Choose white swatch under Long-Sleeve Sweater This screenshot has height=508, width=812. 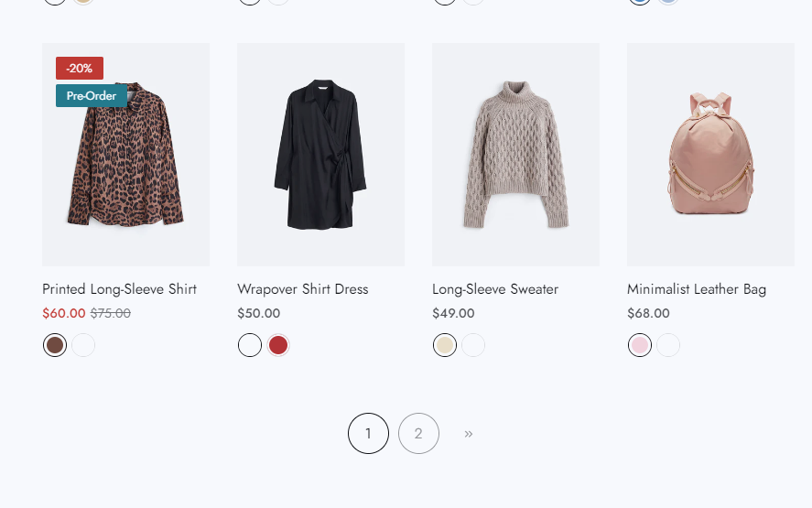(x=473, y=345)
